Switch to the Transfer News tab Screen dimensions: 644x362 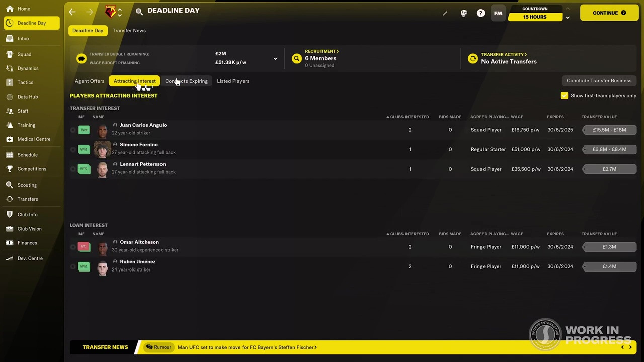[x=129, y=30]
